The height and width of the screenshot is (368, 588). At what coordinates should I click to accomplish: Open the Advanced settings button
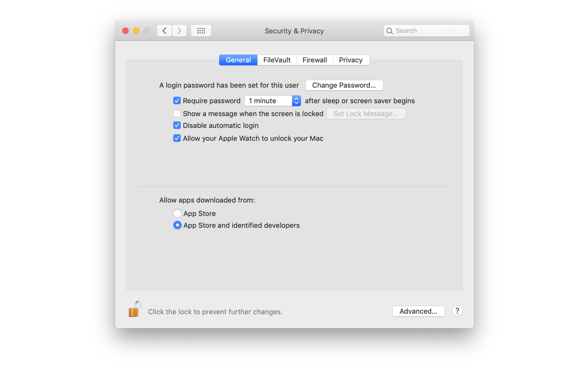pos(419,311)
